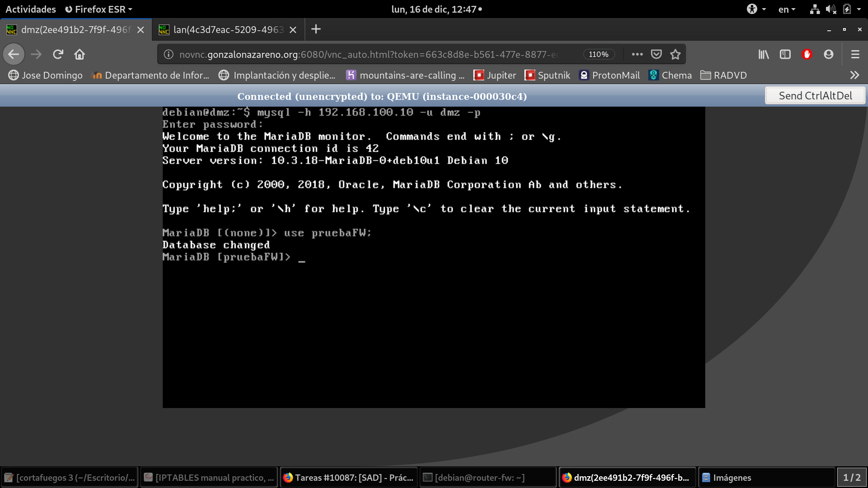The height and width of the screenshot is (488, 868).
Task: Go to Firefox home page
Action: (x=80, y=54)
